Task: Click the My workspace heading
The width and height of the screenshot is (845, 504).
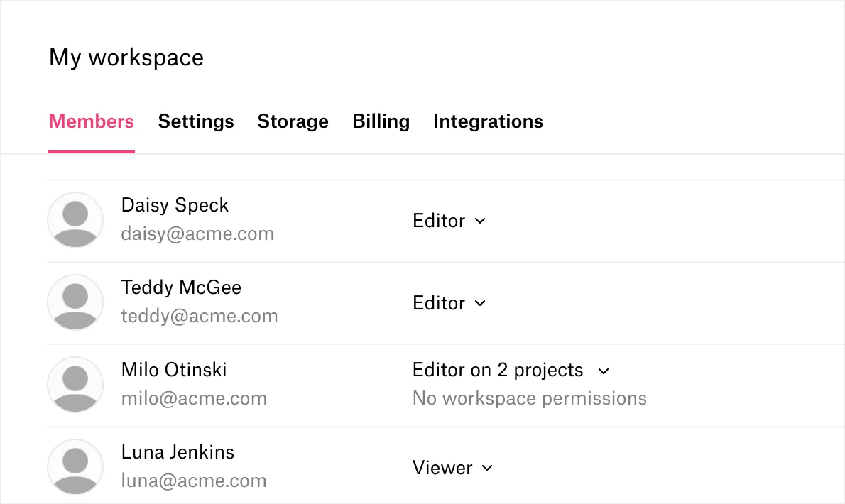Action: click(126, 57)
